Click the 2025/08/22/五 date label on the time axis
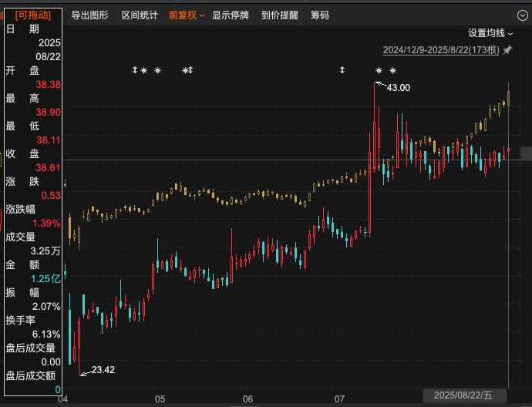Image resolution: width=532 pixels, height=407 pixels. click(x=463, y=395)
